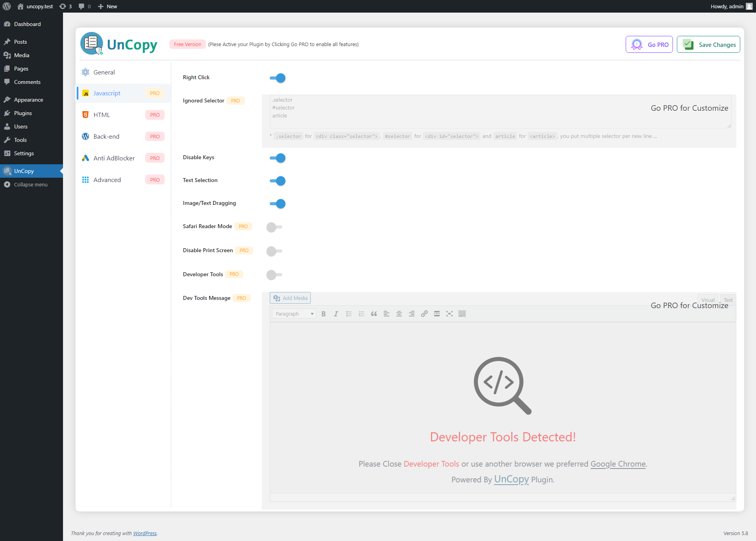Open Settings in the sidebar

(31, 153)
